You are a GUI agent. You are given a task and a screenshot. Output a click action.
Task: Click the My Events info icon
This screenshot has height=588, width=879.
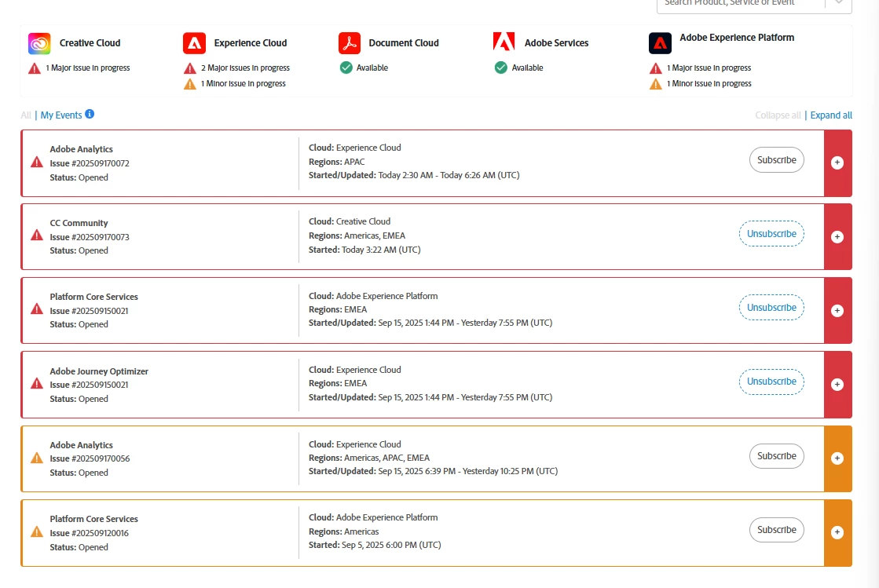[x=90, y=114]
